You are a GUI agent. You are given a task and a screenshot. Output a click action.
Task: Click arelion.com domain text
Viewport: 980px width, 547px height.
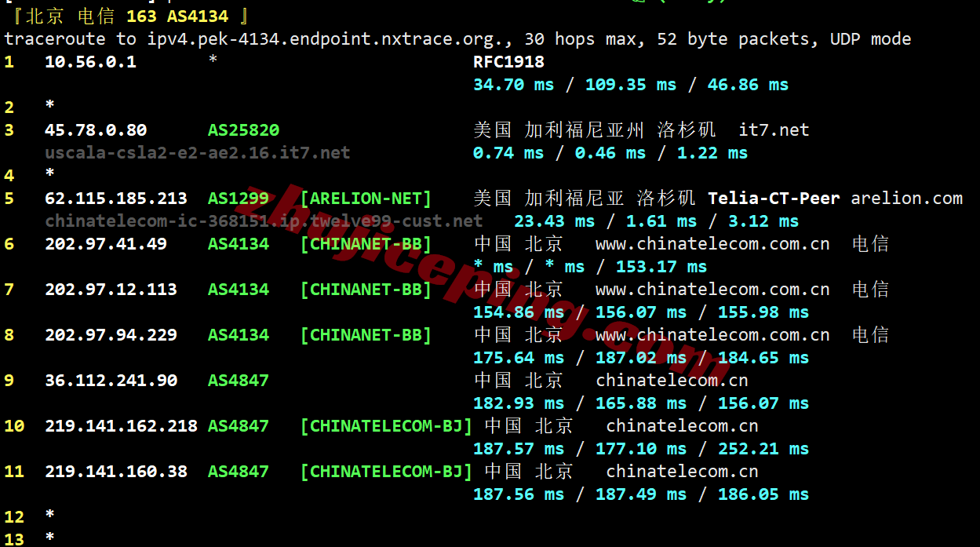pyautogui.click(x=907, y=199)
